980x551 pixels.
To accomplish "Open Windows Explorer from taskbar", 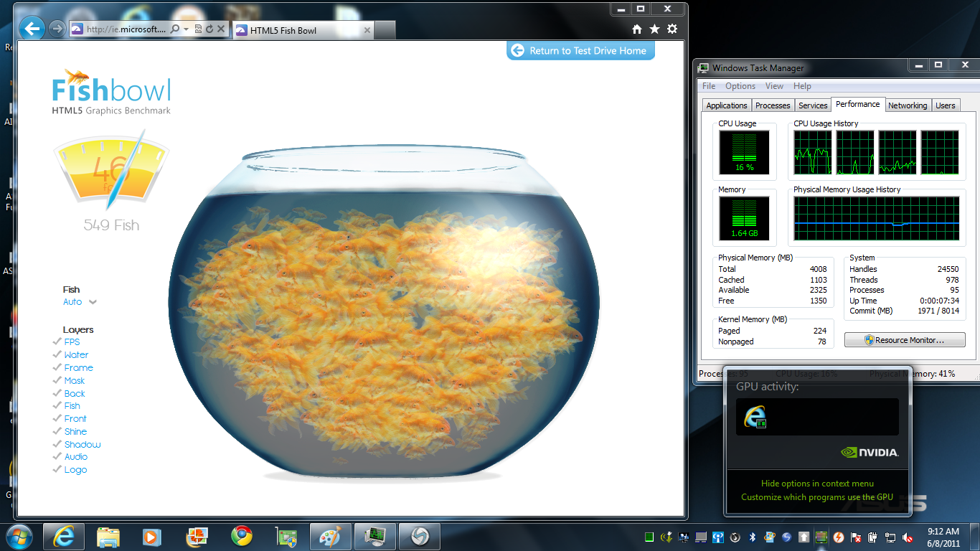I will coord(108,537).
